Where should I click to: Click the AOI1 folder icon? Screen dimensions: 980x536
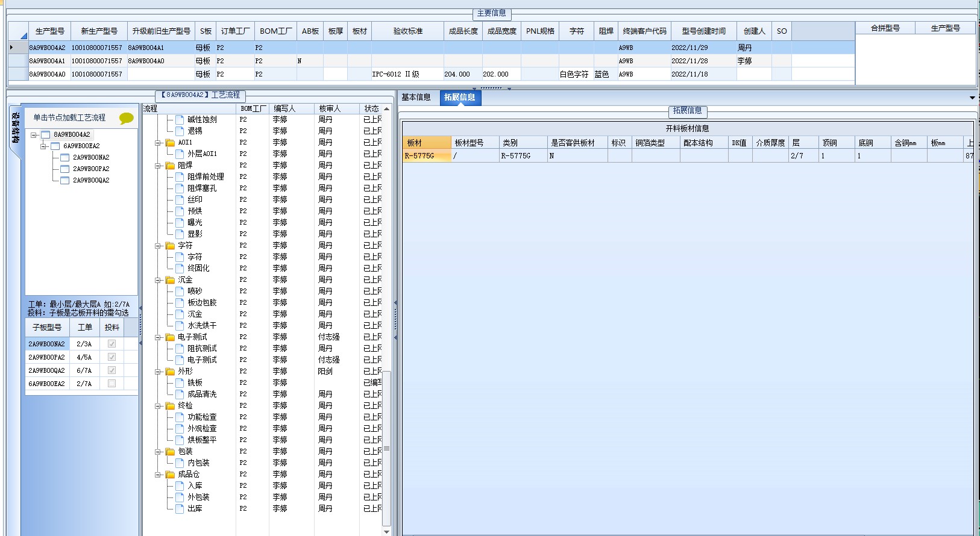coord(170,143)
